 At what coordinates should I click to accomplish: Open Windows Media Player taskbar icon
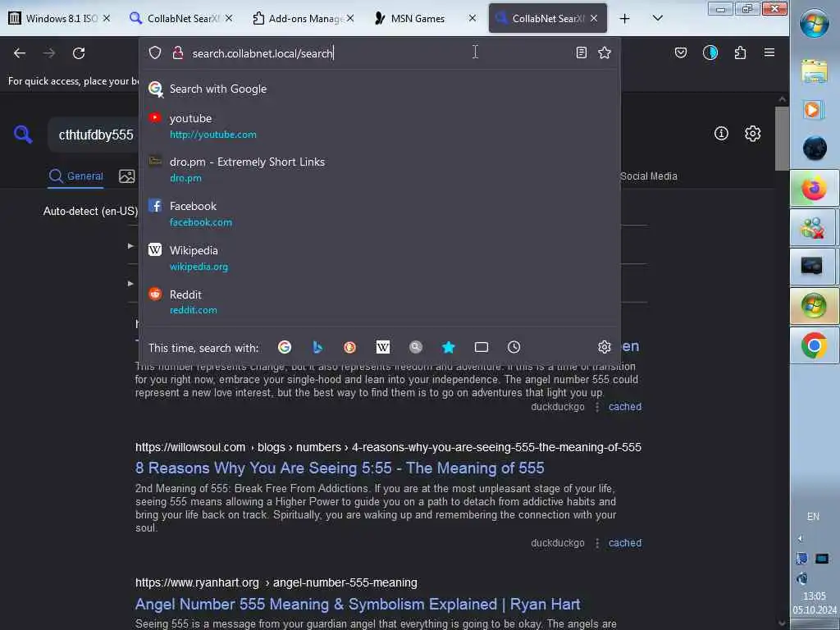tap(814, 110)
